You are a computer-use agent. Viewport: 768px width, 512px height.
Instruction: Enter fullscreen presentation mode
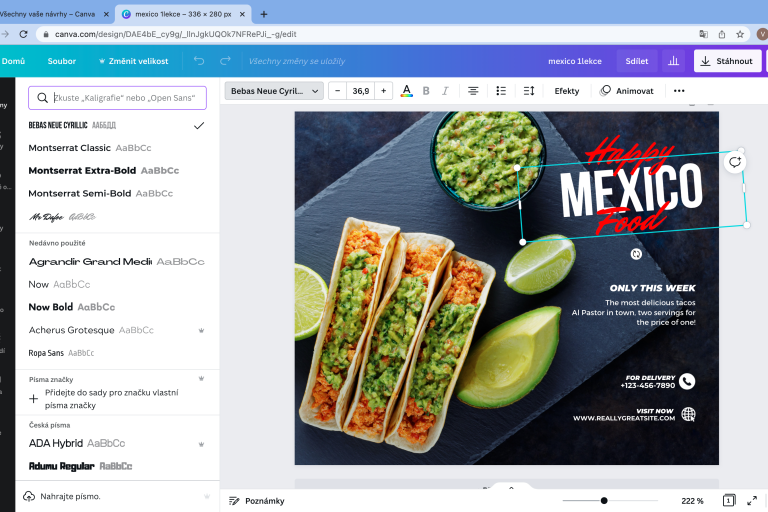752,500
